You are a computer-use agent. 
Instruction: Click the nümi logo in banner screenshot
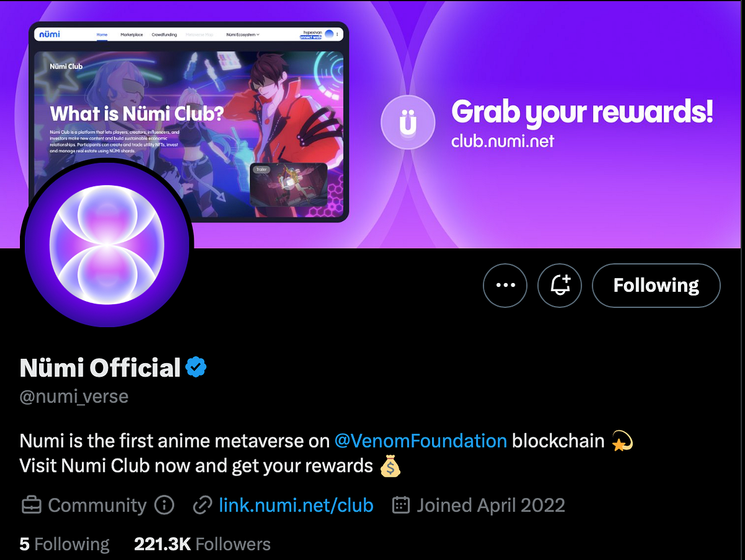click(x=49, y=34)
